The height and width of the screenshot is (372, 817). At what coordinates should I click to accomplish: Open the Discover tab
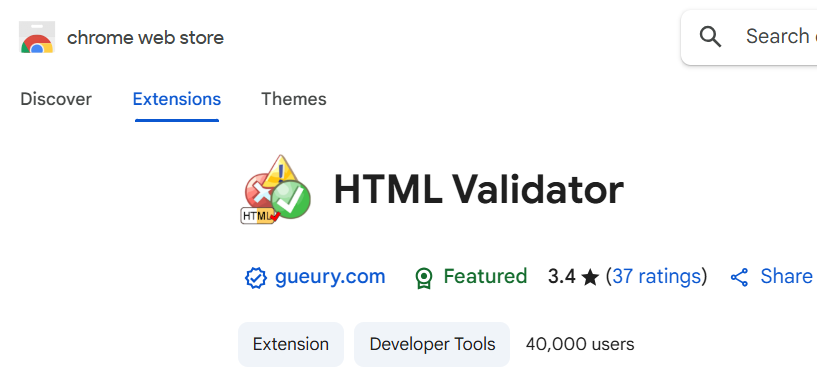(x=56, y=99)
